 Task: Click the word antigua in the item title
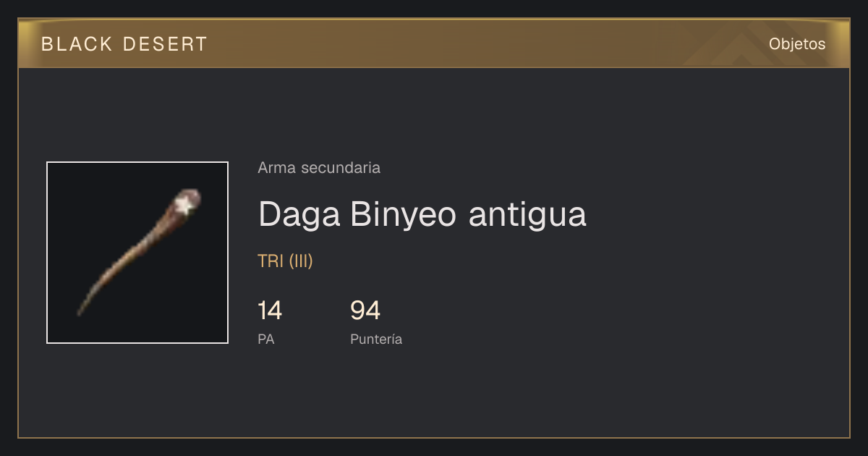[527, 215]
